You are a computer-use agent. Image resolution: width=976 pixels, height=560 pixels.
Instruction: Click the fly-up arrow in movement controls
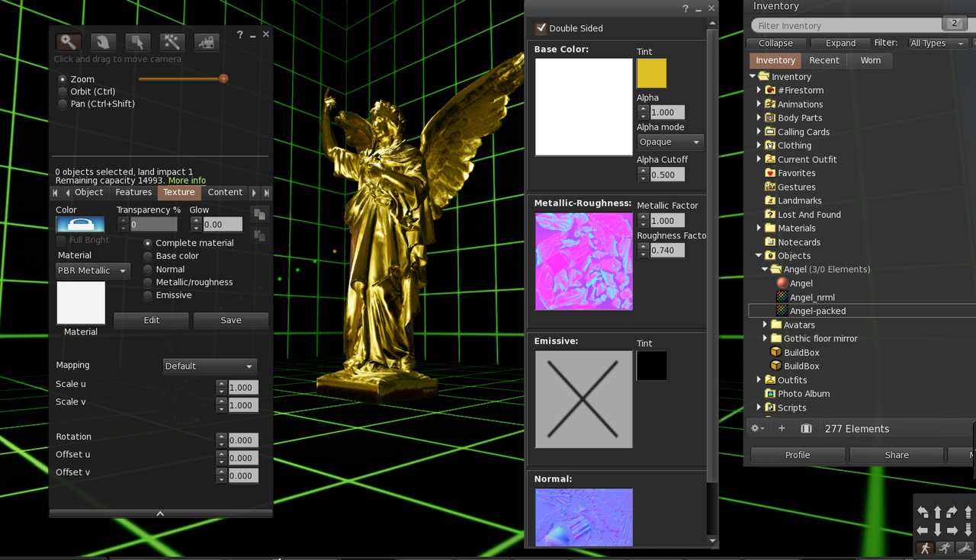[968, 512]
